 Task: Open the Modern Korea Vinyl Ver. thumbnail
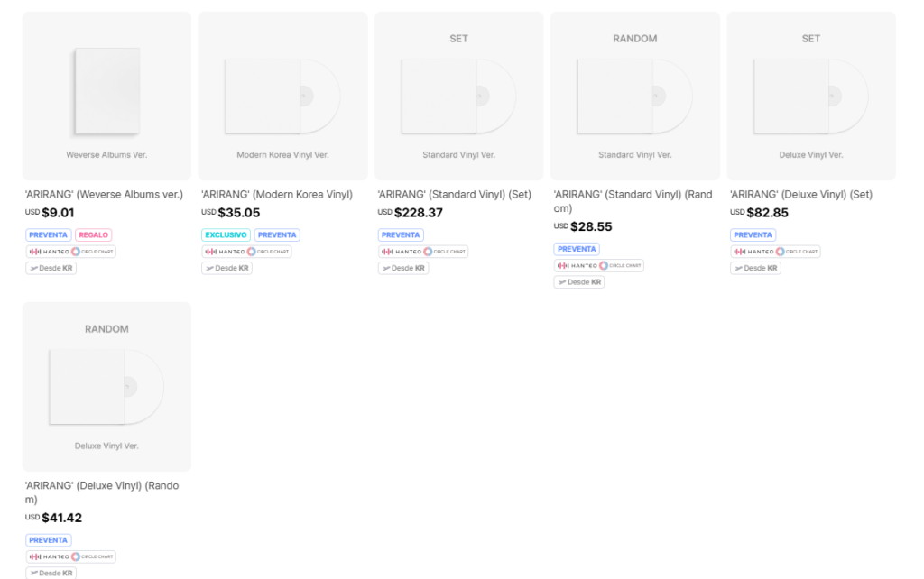(x=282, y=95)
